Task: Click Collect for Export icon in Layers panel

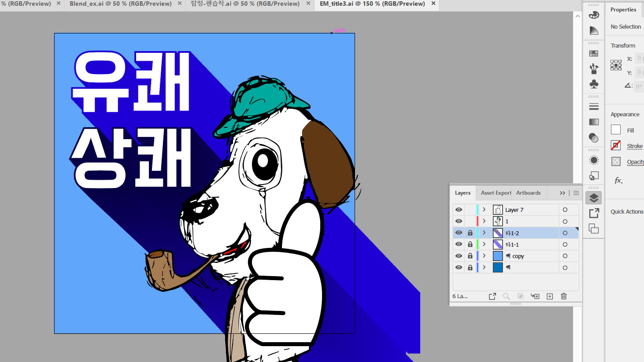Action: [x=492, y=296]
